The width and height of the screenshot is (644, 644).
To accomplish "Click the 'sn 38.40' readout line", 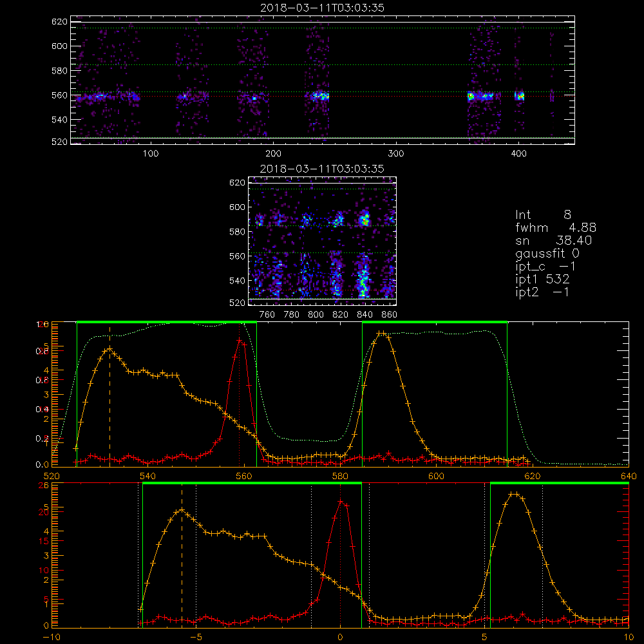I will pos(554,240).
